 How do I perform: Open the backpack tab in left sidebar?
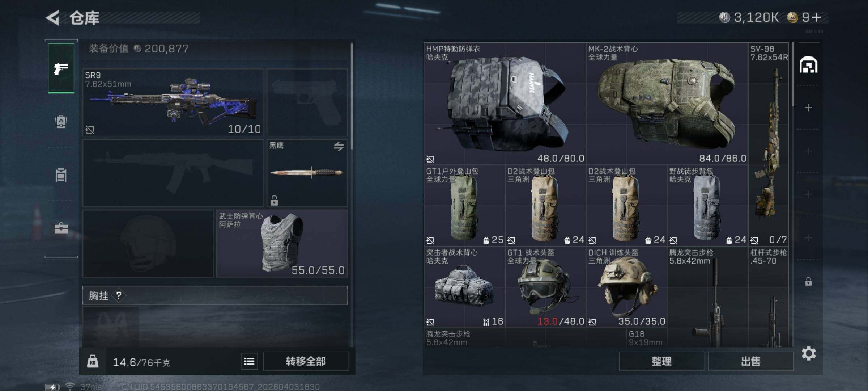coord(61,121)
